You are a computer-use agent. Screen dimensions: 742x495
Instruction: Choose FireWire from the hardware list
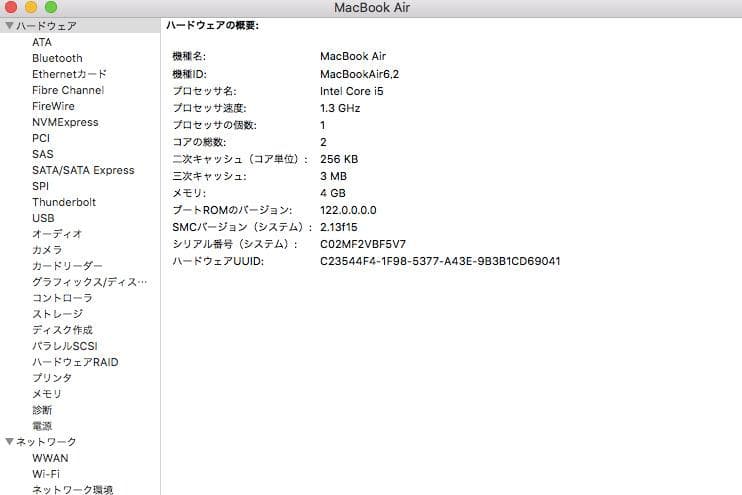point(53,106)
